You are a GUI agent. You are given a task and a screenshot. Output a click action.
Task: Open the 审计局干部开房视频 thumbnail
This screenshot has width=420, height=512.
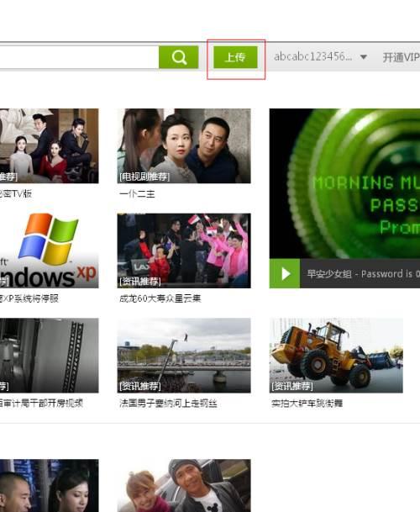pos(49,356)
